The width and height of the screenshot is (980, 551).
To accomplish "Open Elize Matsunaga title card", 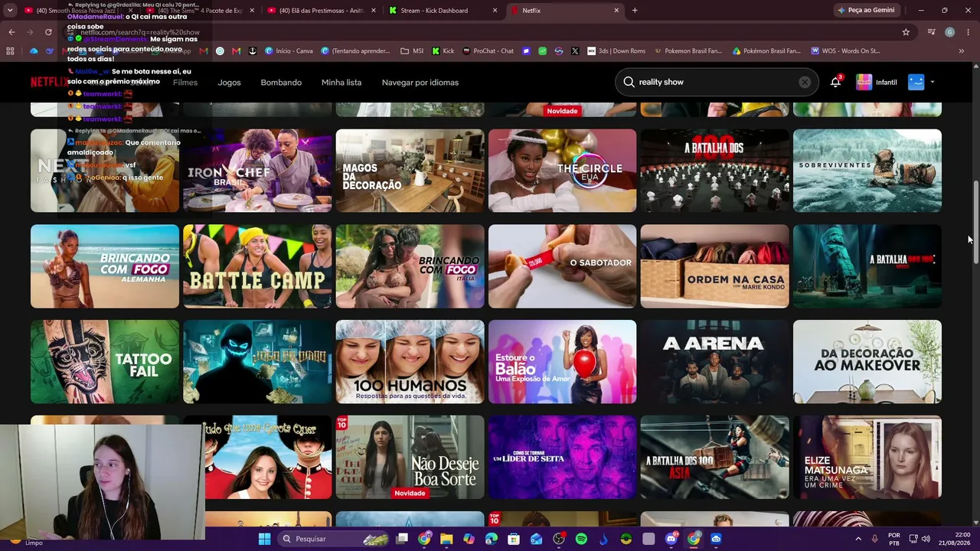I will click(x=867, y=457).
